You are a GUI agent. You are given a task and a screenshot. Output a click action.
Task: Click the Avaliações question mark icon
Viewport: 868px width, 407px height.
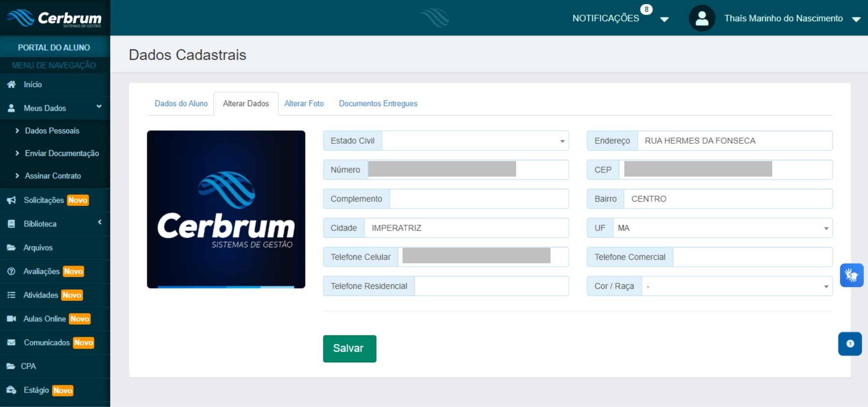[x=11, y=271]
